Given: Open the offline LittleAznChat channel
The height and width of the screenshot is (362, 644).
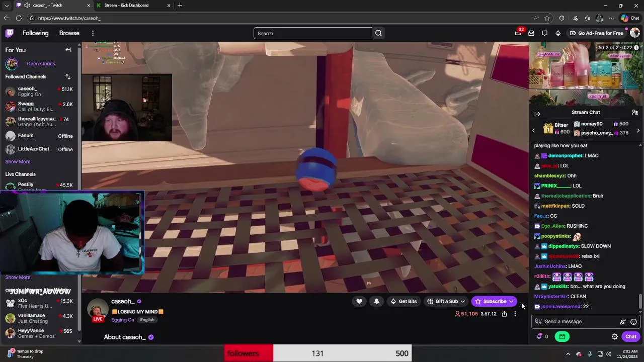Looking at the screenshot, I should click(x=39, y=149).
